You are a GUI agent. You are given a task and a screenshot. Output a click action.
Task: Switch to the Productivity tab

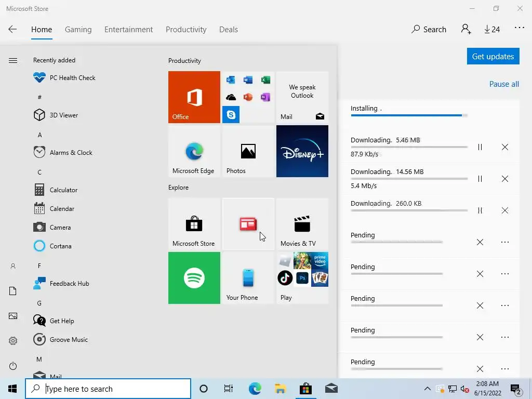click(186, 30)
